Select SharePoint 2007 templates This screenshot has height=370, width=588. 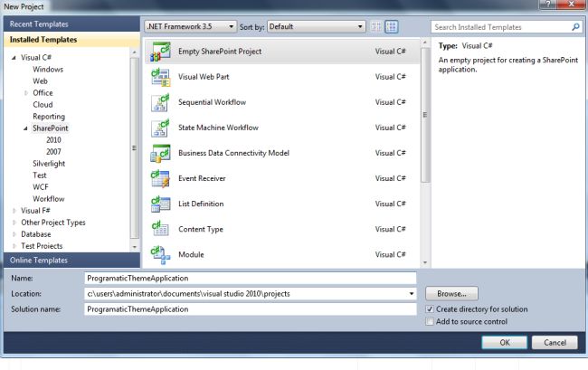coord(53,152)
